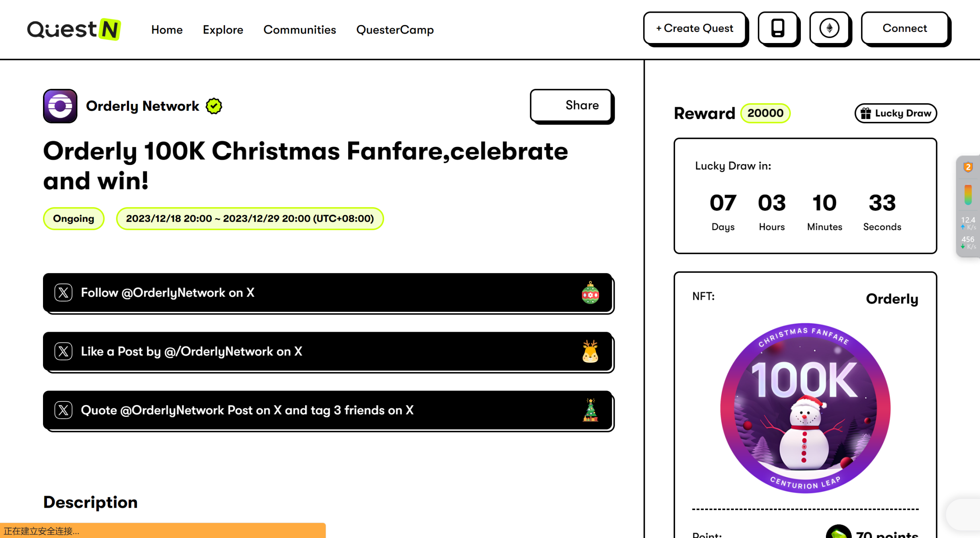
Task: Click the X icon on Follow task
Action: tap(63, 293)
